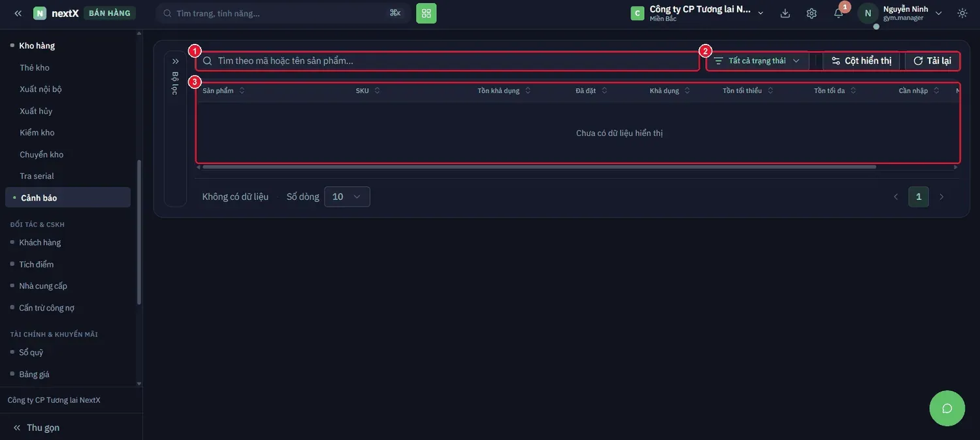Focus the product code or name search field
Viewport: 980px width, 440px height.
coord(448,61)
